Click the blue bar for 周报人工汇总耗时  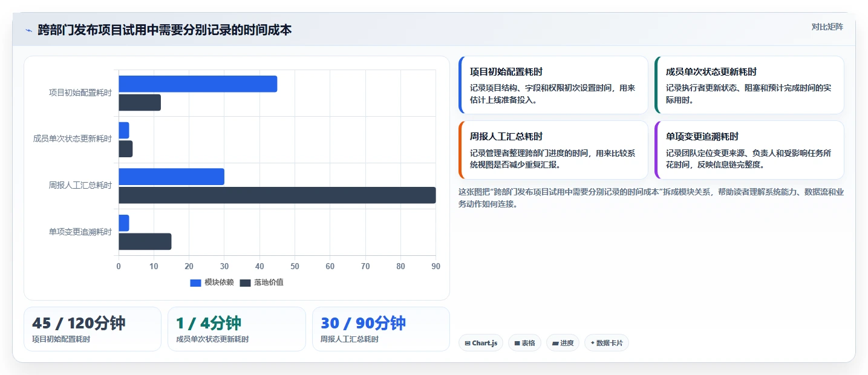(171, 177)
